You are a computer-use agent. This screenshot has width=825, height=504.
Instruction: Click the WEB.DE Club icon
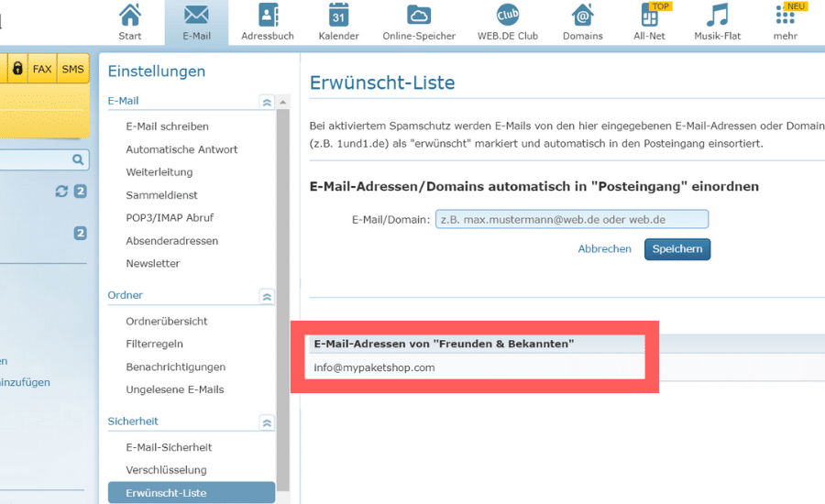507,16
